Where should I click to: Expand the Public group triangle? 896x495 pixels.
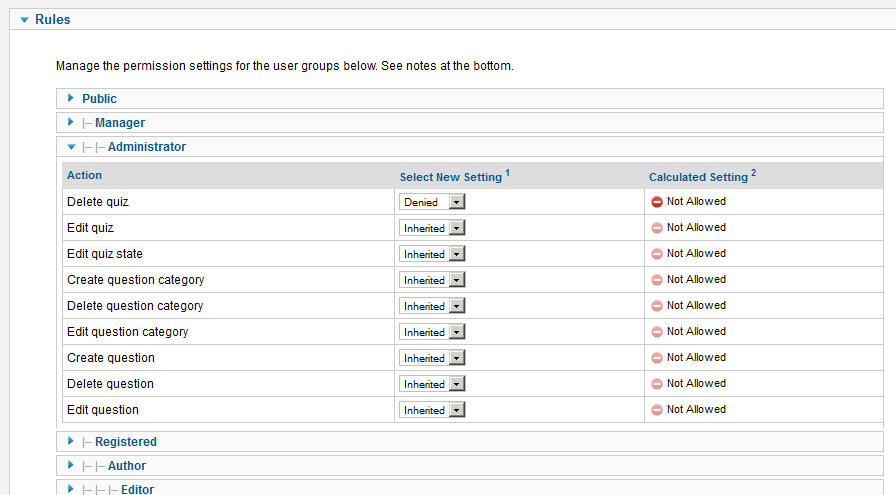70,98
